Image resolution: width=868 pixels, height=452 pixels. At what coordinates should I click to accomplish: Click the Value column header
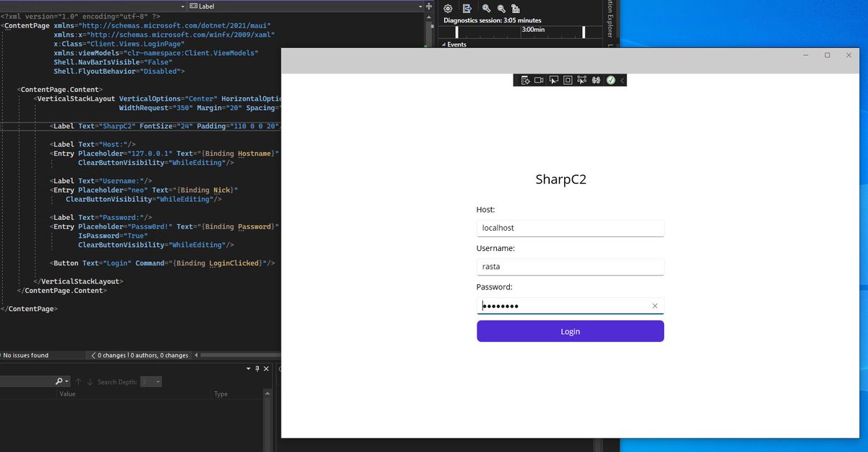[67, 394]
